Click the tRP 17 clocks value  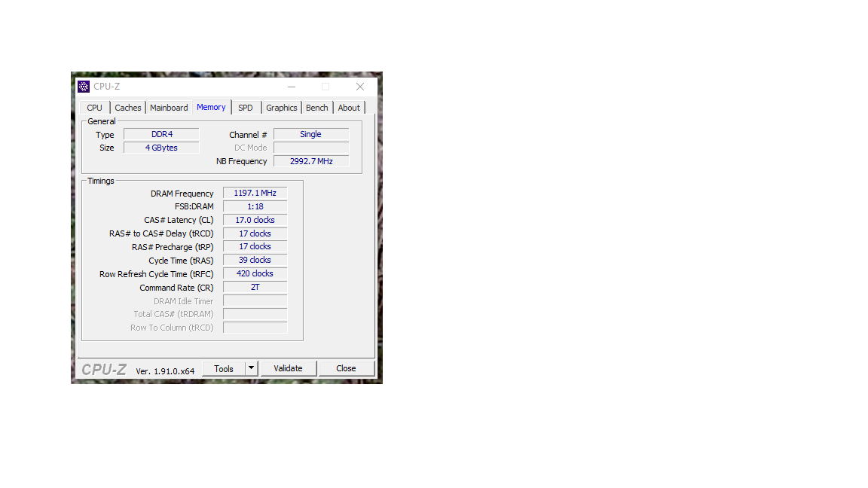point(255,247)
